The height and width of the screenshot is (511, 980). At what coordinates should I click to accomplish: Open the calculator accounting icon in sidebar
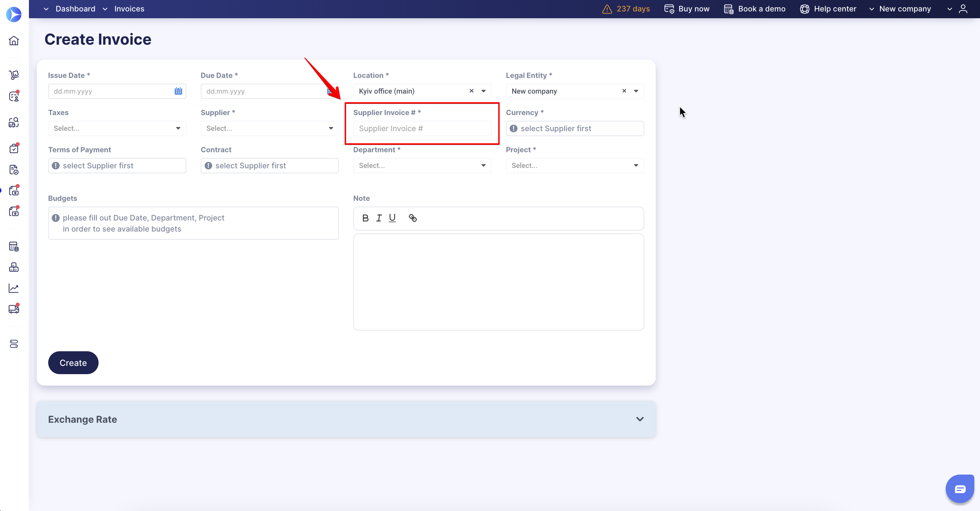click(14, 246)
